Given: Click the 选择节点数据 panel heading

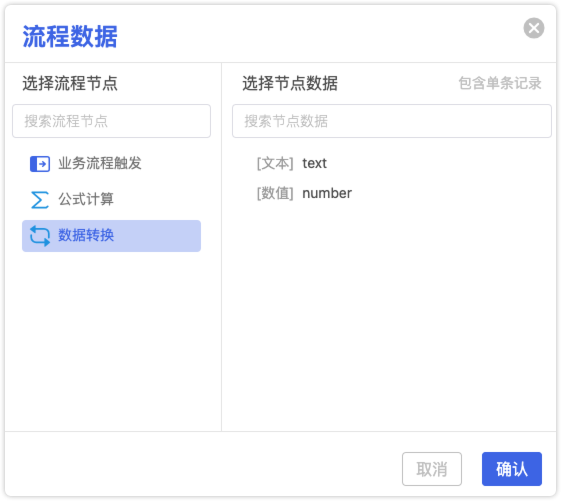Looking at the screenshot, I should (x=290, y=83).
